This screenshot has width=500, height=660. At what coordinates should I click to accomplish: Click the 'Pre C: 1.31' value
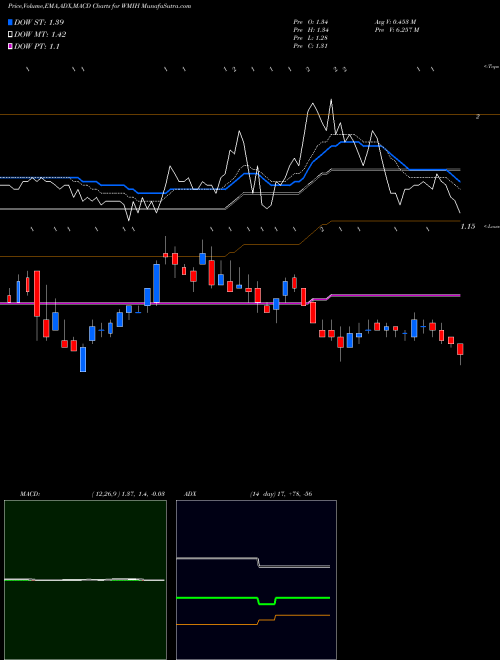[311, 46]
